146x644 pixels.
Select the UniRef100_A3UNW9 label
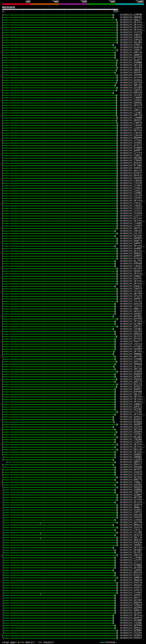click(131, 63)
